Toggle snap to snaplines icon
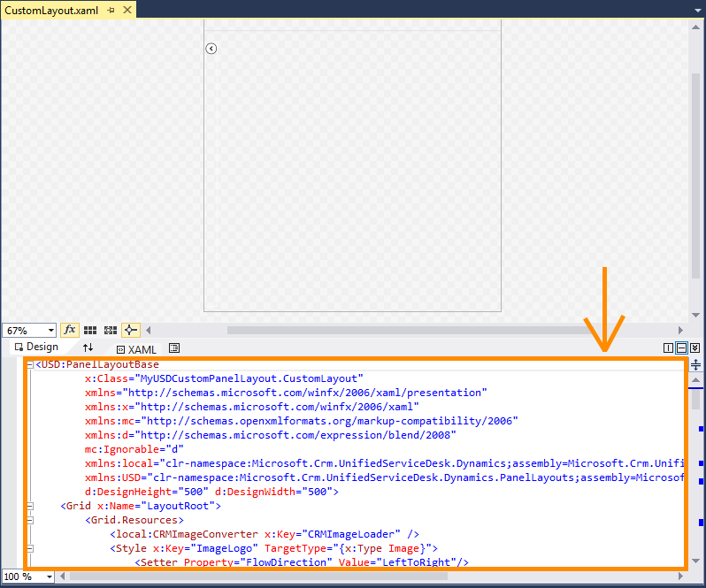 tap(131, 330)
